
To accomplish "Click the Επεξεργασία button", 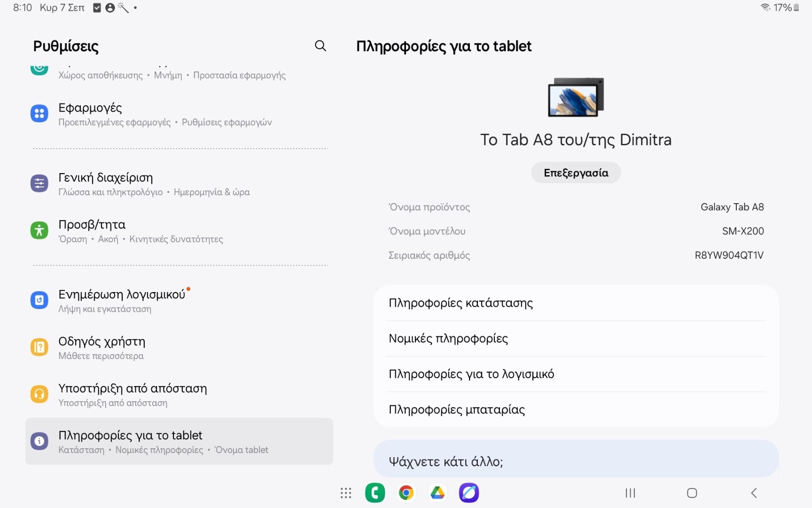I will pyautogui.click(x=576, y=173).
